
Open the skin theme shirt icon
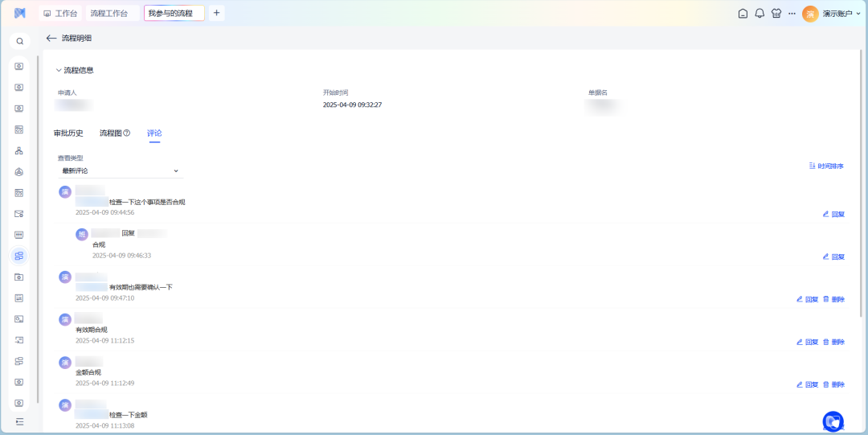(776, 14)
